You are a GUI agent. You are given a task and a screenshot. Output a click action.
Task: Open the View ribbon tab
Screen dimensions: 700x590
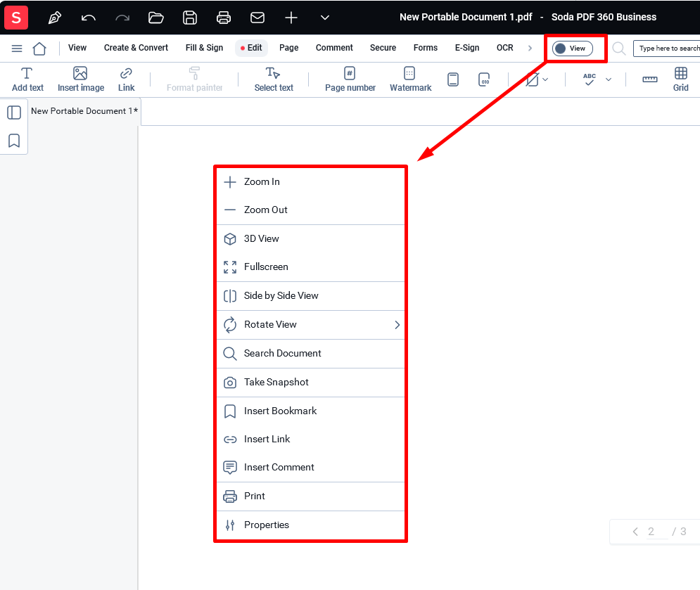(x=77, y=48)
